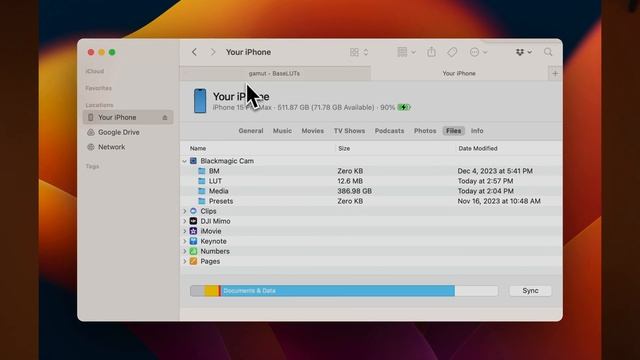Add a new Finder tab

pyautogui.click(x=555, y=73)
